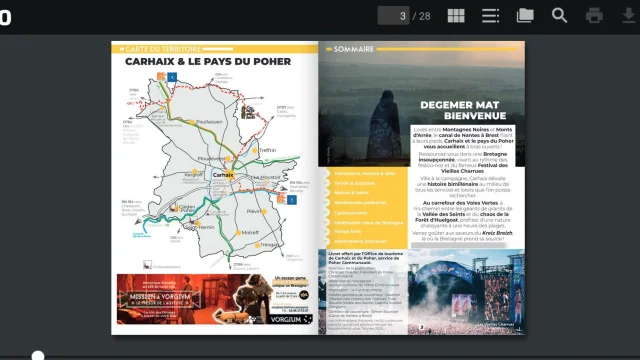Click Plévin label on the map
640x360 pixels.
(254, 211)
